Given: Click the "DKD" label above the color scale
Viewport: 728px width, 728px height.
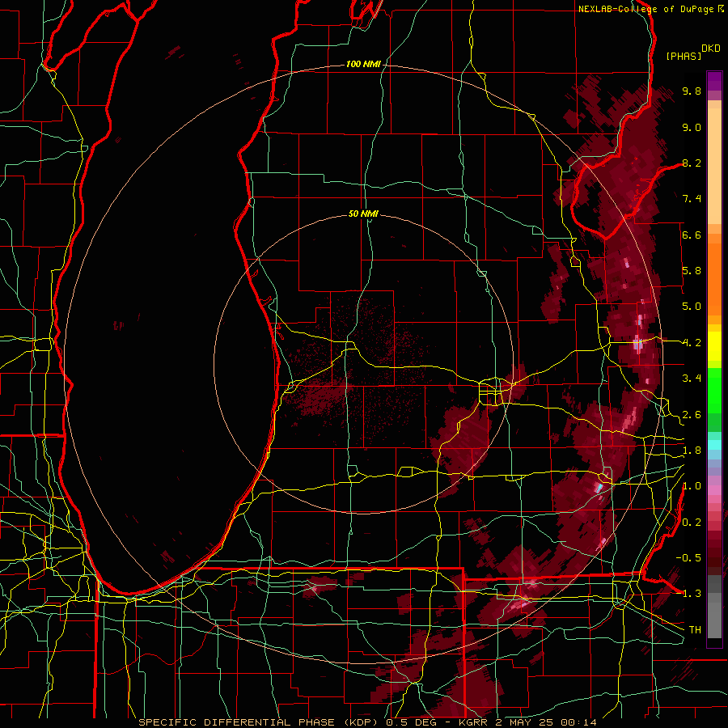Looking at the screenshot, I should pos(711,49).
